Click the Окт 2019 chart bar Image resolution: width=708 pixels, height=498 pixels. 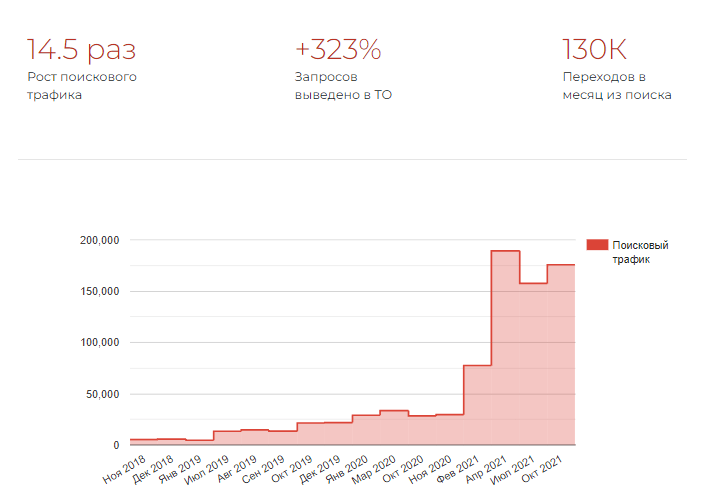click(x=311, y=434)
